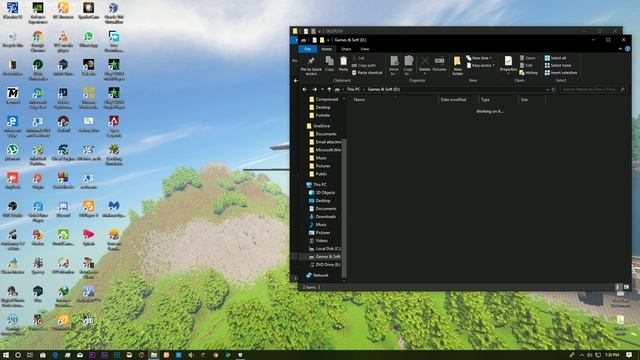This screenshot has width=640, height=360.
Task: Open Customize Quick Access Toolbar dropdown
Action: pyautogui.click(x=328, y=40)
